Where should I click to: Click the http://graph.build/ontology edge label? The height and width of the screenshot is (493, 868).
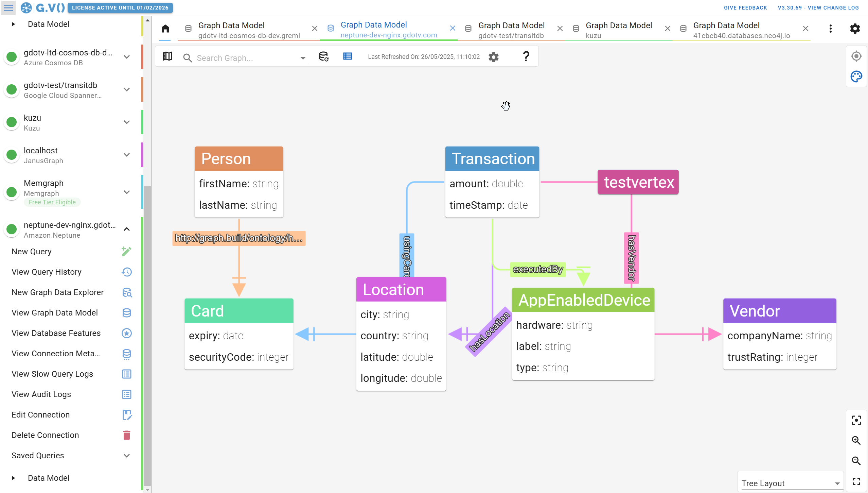(x=239, y=238)
